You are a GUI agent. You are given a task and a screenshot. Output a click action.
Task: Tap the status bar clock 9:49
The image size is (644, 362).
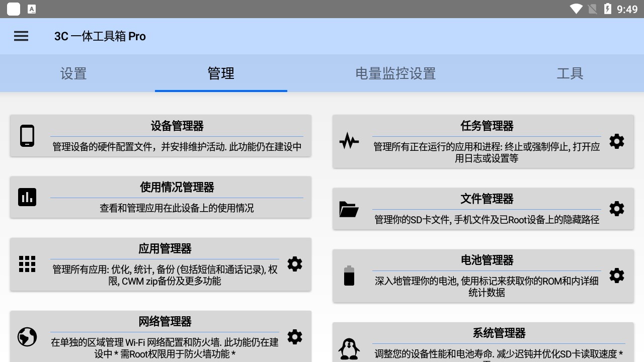coord(627,9)
